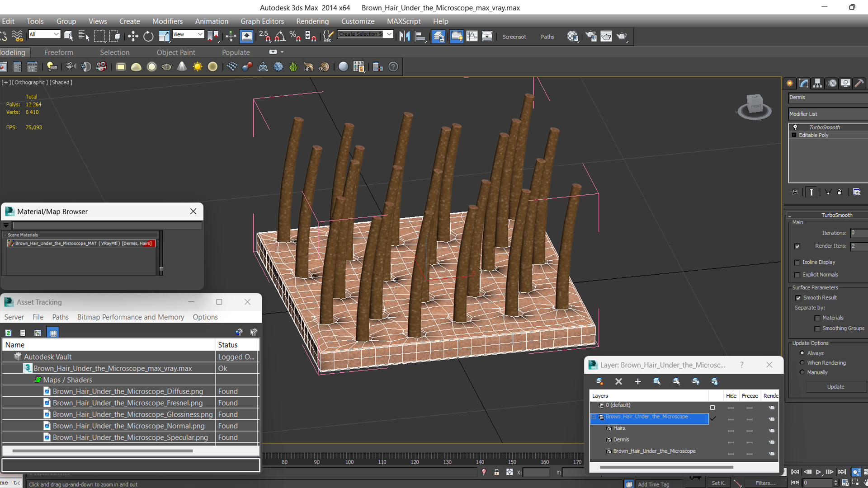Click Add Time Tag

653,484
